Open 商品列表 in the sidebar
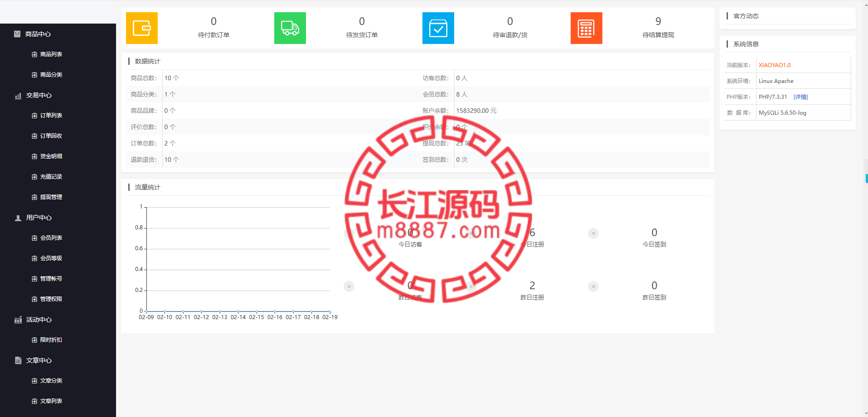This screenshot has width=868, height=417. coord(51,54)
